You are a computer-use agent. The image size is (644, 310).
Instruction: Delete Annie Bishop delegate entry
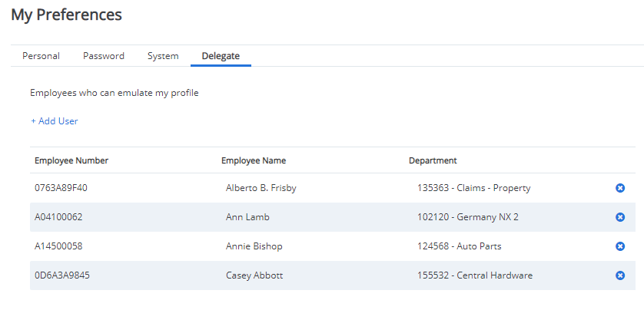[620, 246]
